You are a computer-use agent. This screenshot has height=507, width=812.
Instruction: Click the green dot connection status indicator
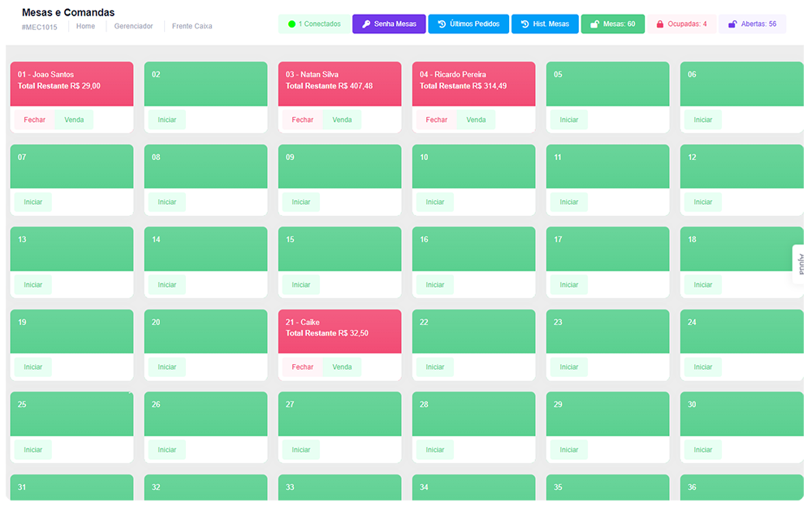click(292, 24)
